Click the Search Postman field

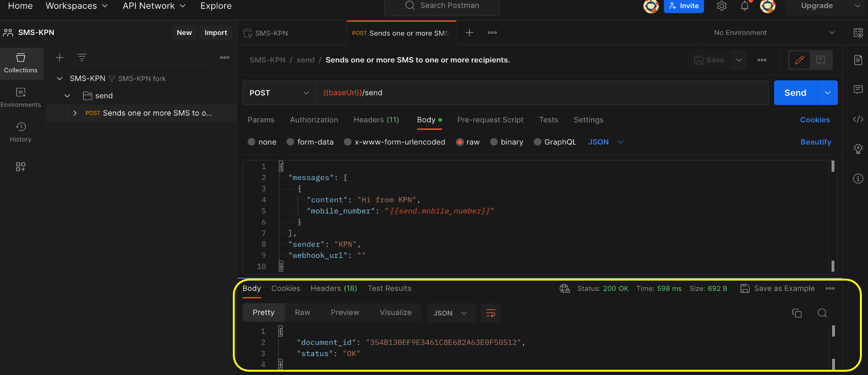[442, 6]
